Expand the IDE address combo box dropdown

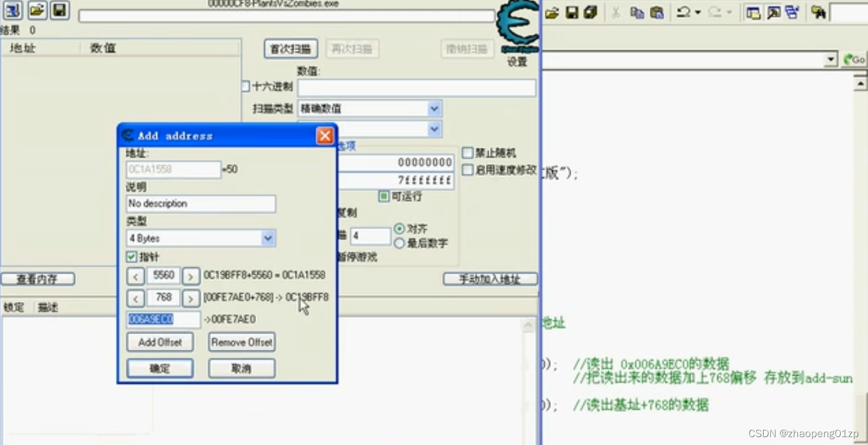[x=831, y=59]
